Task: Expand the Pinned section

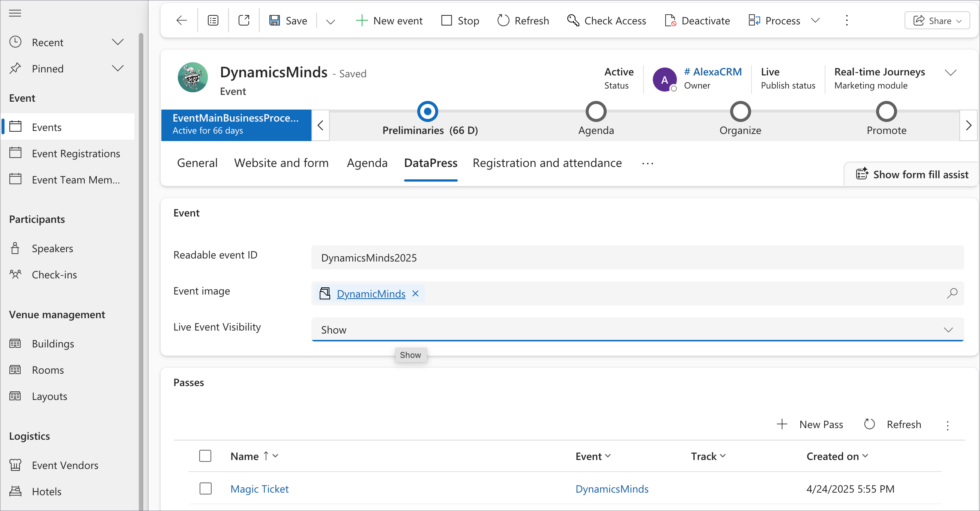Action: [117, 69]
